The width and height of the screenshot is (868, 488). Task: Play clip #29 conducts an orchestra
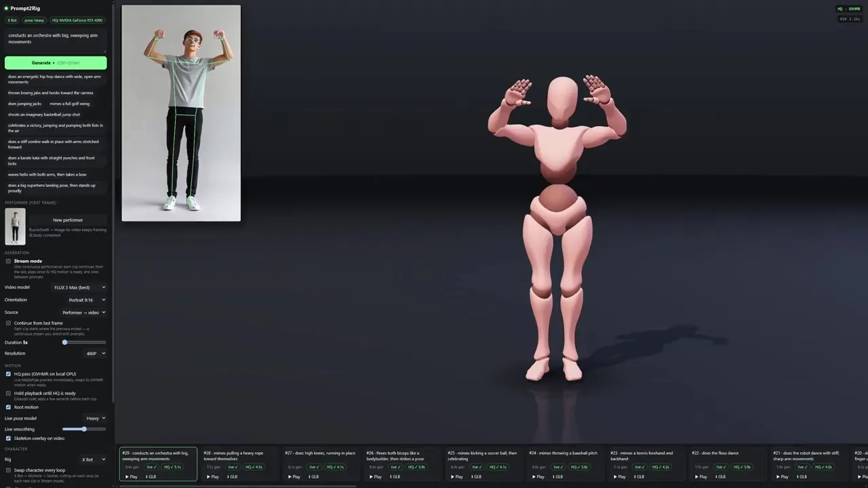(x=132, y=476)
